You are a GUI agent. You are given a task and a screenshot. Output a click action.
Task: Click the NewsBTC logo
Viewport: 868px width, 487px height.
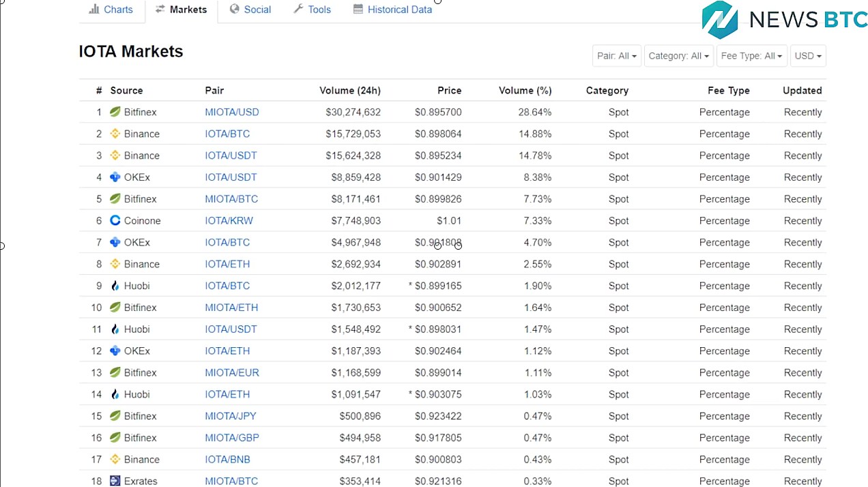pyautogui.click(x=785, y=20)
